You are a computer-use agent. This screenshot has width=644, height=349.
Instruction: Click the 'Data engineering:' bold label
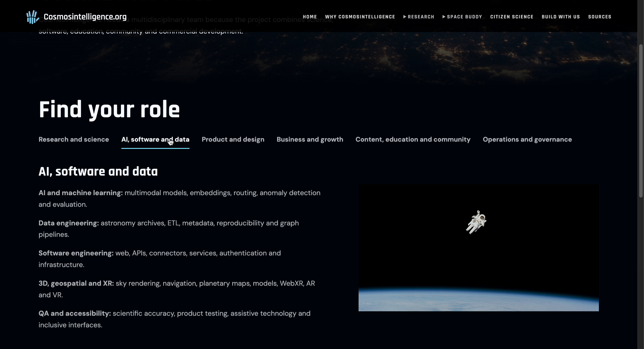(69, 223)
